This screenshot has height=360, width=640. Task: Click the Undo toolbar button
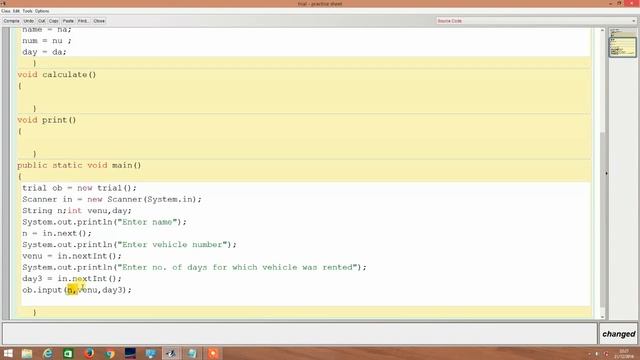tap(29, 21)
